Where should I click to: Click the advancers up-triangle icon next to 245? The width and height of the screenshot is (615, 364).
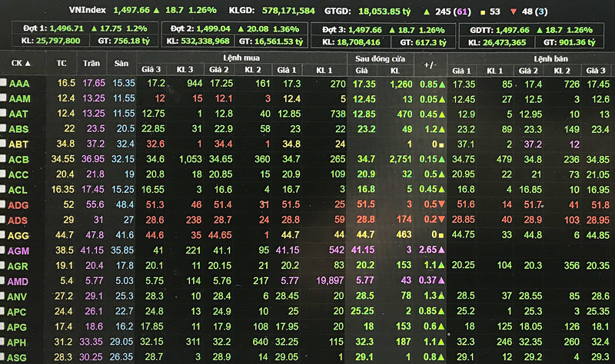tap(427, 12)
